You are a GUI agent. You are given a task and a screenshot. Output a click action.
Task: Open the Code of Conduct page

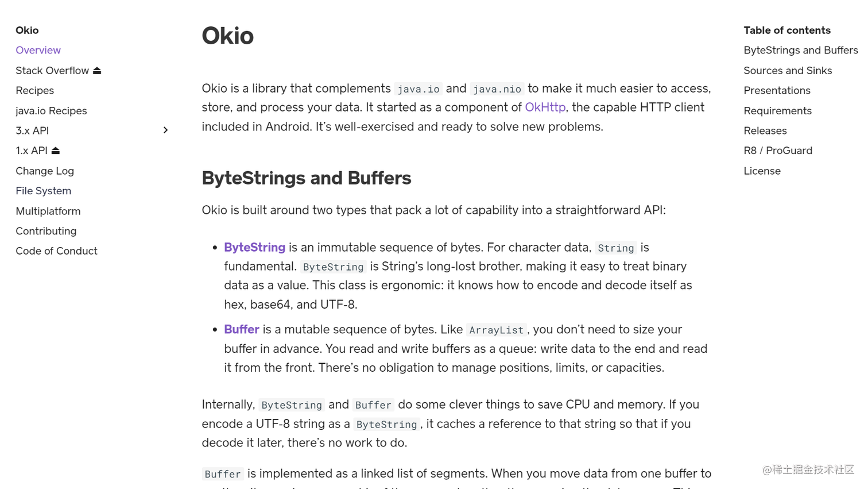click(x=56, y=251)
